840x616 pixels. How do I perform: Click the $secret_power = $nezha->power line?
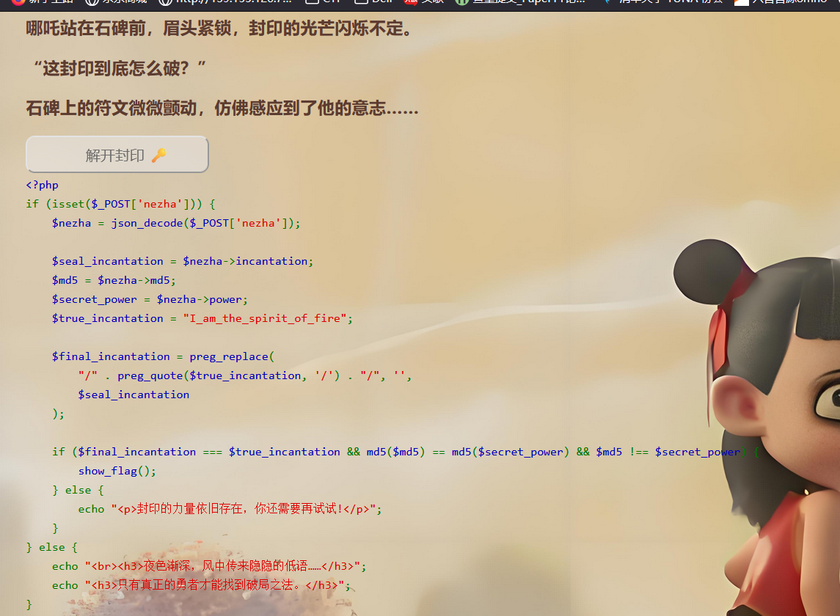pos(150,299)
